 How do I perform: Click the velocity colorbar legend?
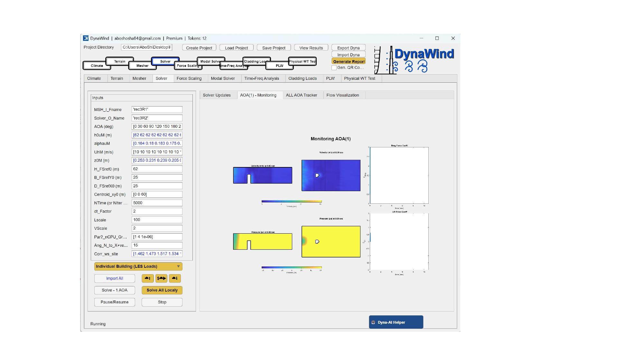point(291,201)
